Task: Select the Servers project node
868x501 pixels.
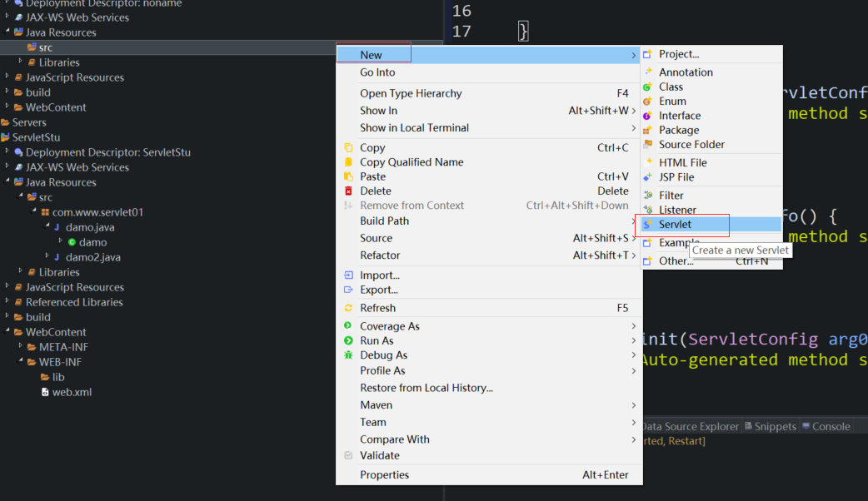Action: (x=29, y=122)
